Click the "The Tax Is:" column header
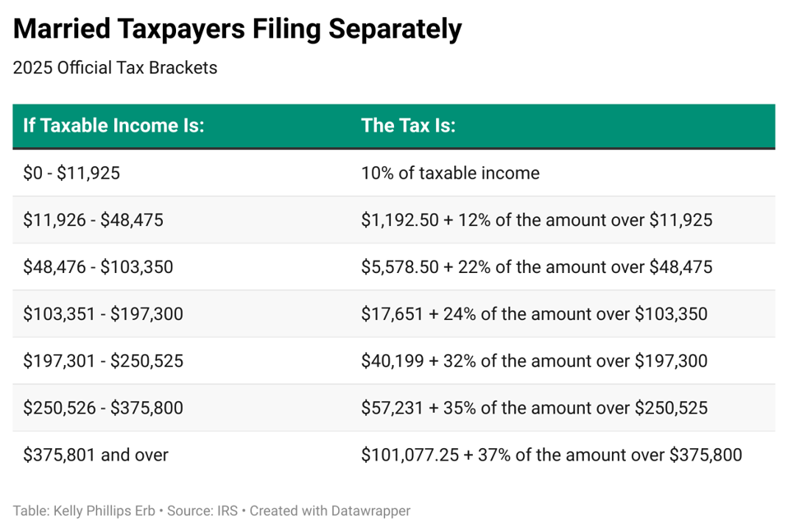788x532 pixels. [408, 126]
